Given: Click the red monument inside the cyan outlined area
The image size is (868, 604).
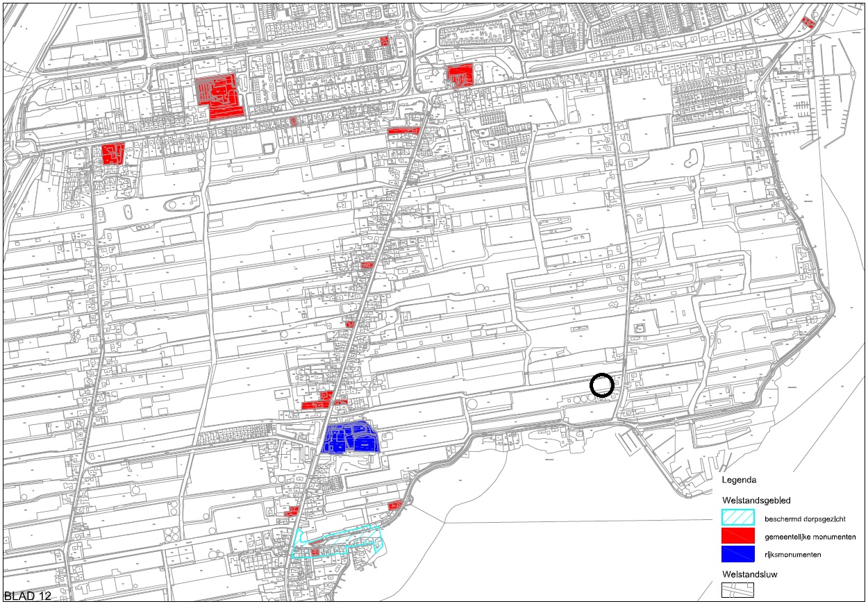Looking at the screenshot, I should tap(315, 552).
